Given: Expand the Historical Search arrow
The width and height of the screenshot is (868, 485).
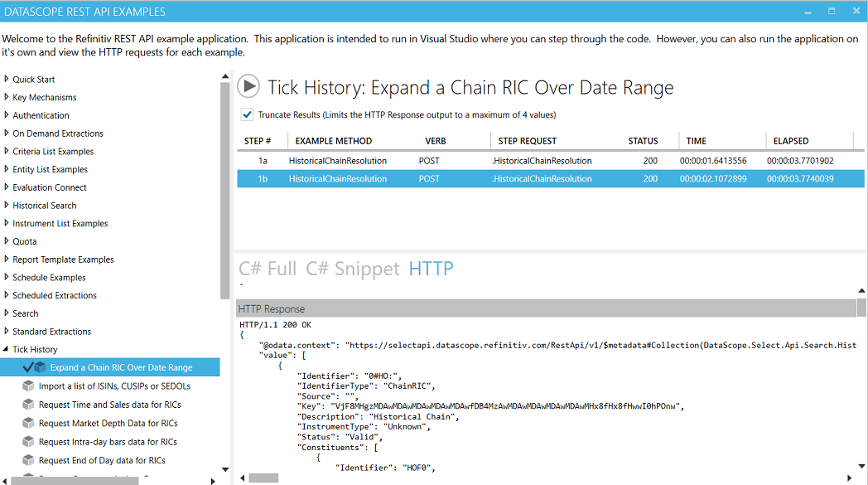Looking at the screenshot, I should [x=6, y=205].
